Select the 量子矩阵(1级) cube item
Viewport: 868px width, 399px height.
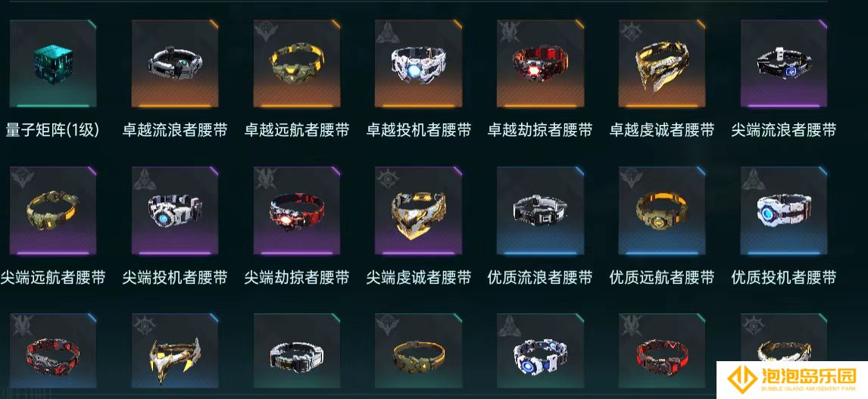[52, 64]
